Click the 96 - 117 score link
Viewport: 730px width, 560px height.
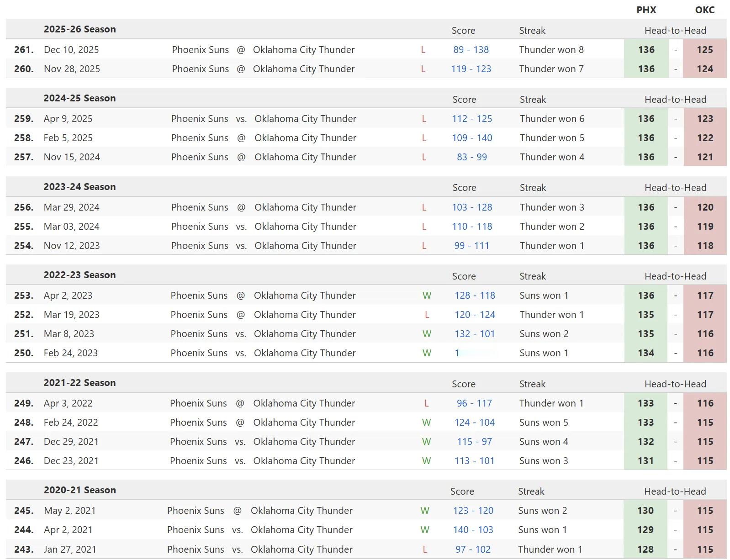tap(474, 403)
